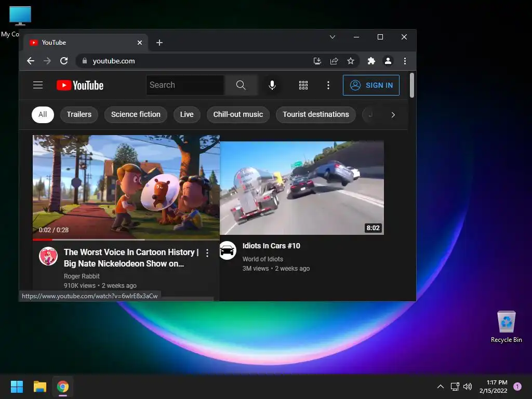Open the World of Idiots channel link
Viewport: 532px width, 399px height.
click(x=262, y=259)
